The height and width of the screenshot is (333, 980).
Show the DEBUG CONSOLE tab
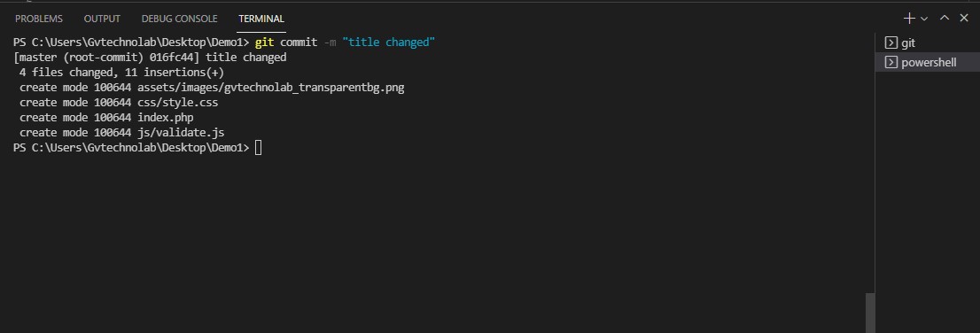point(179,19)
